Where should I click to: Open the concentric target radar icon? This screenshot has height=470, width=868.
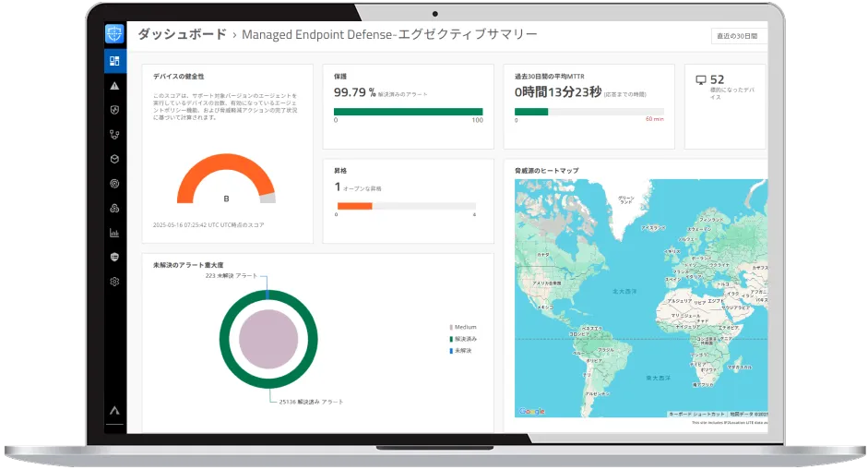click(114, 184)
